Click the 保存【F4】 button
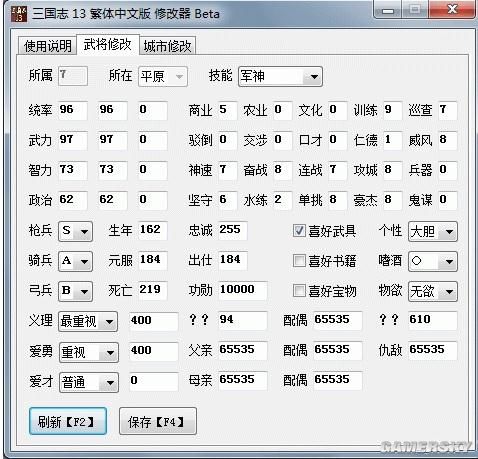Image resolution: width=478 pixels, height=459 pixels. (158, 421)
